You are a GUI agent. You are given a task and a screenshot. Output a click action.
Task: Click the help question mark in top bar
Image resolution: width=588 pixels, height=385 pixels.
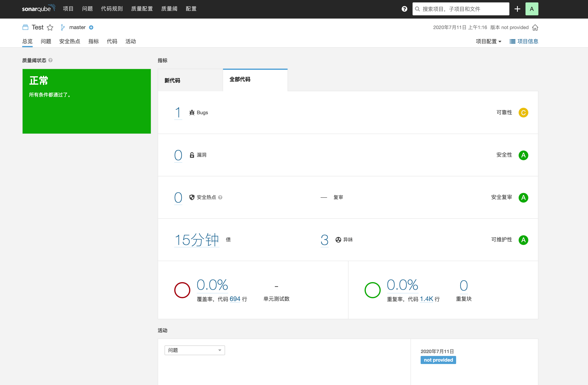click(x=404, y=9)
